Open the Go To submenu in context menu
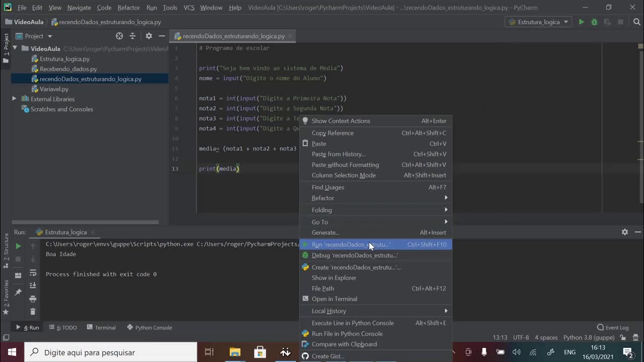 click(376, 222)
